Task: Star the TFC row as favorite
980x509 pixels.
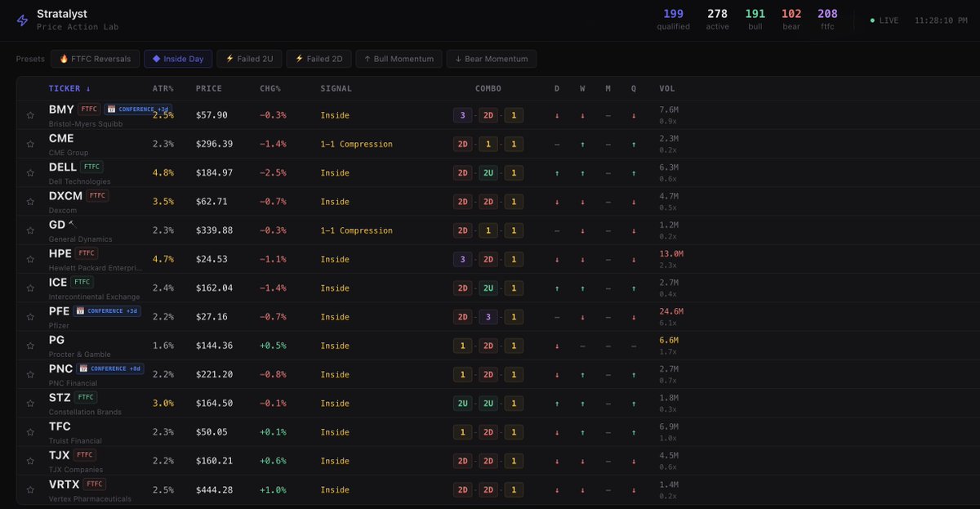Action: point(30,432)
